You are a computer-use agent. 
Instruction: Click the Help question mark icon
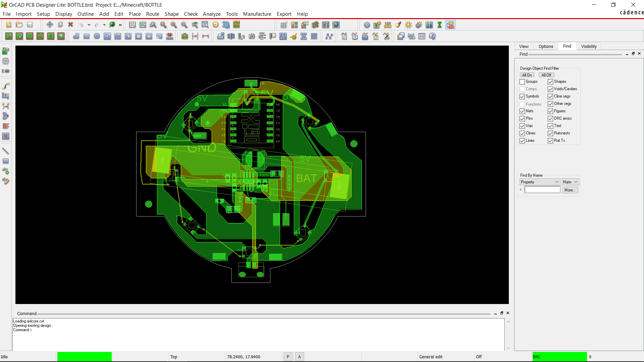[432, 36]
